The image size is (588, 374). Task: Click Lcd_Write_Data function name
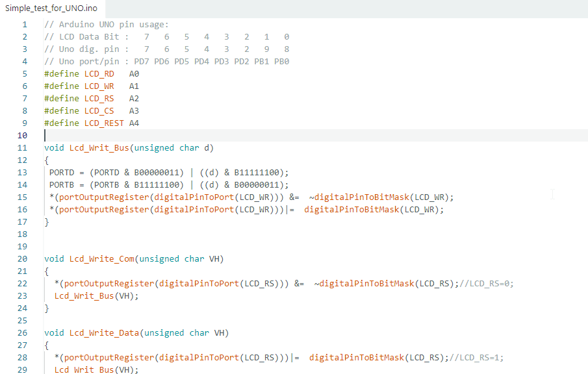[104, 333]
